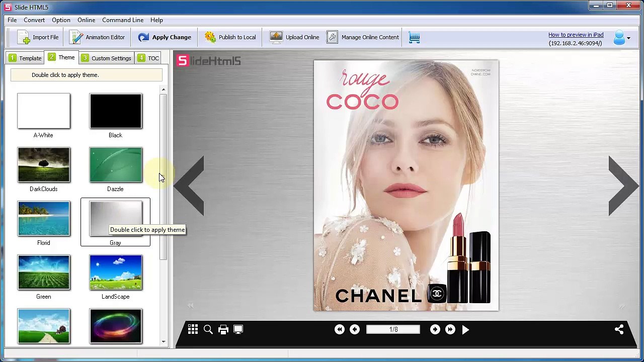The height and width of the screenshot is (362, 644).
Task: Jump to last page button
Action: 450,329
